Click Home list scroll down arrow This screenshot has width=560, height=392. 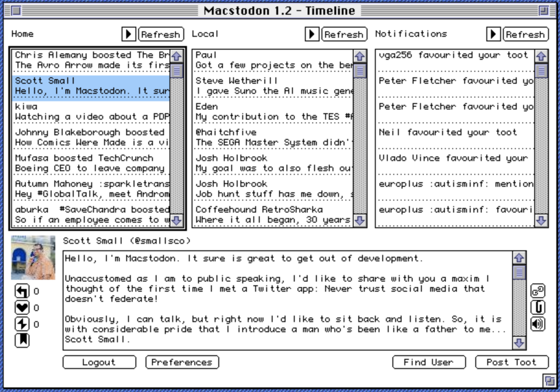pyautogui.click(x=176, y=220)
